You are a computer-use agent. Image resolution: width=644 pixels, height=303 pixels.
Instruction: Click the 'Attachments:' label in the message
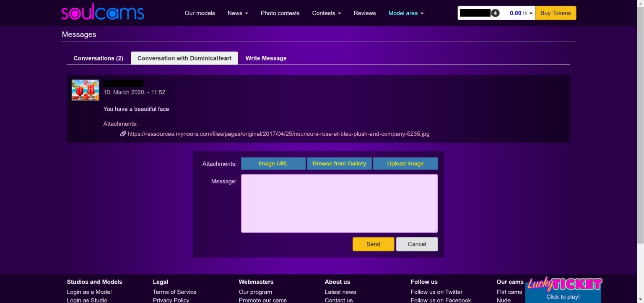coord(120,124)
